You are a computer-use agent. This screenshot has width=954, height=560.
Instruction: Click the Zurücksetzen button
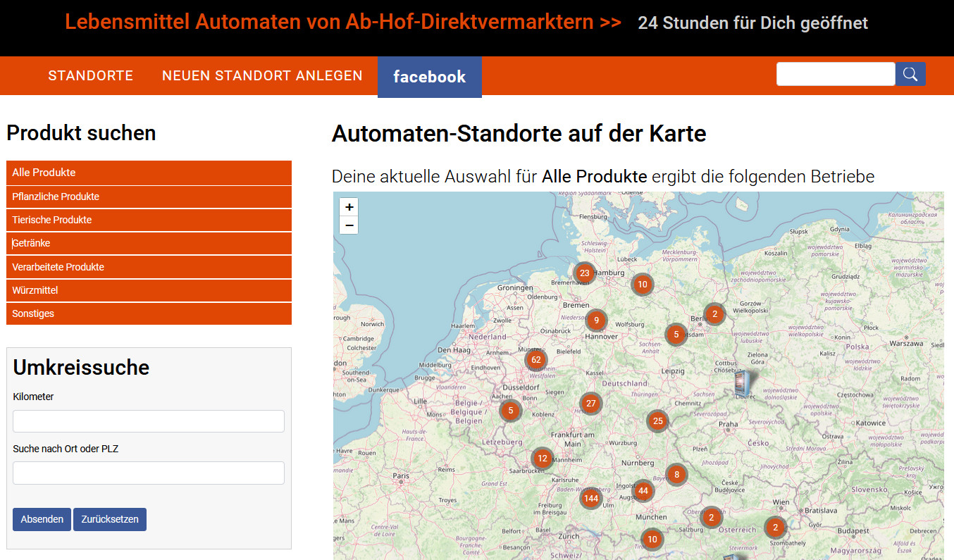[110, 519]
